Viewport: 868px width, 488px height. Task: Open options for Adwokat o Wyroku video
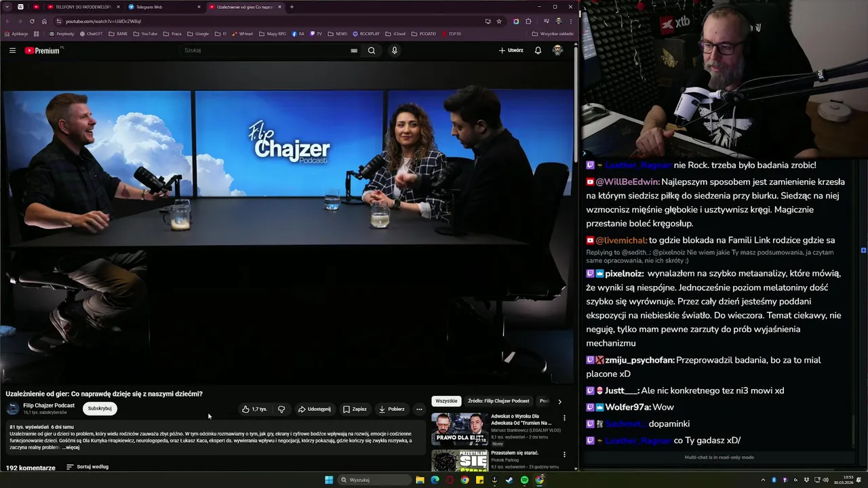[564, 418]
